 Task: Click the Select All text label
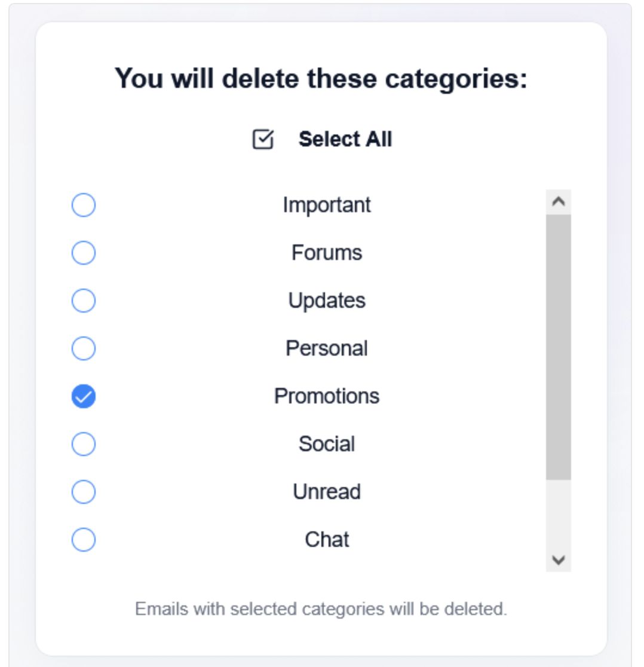tap(345, 139)
